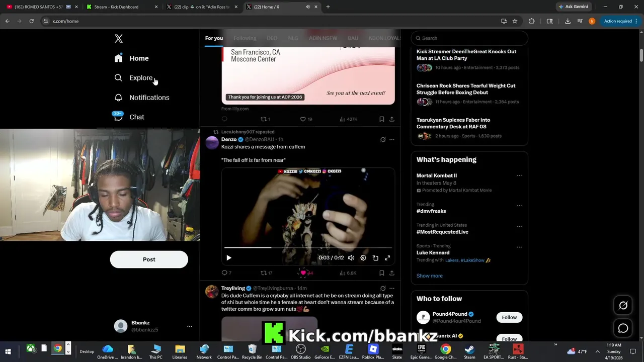Open options for Mortal Kombat II trend
Image resolution: width=644 pixels, height=362 pixels.
coord(519,176)
